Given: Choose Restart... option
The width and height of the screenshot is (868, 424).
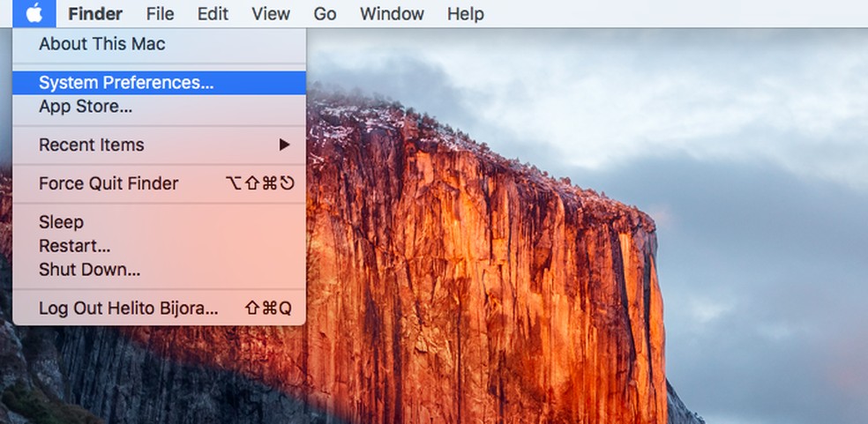Looking at the screenshot, I should [159, 246].
